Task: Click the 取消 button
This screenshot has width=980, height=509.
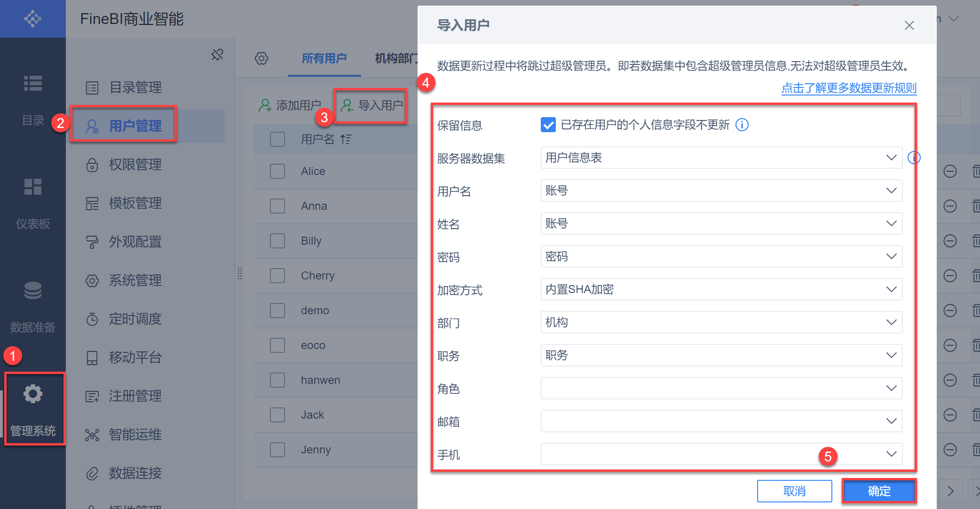Action: tap(794, 491)
